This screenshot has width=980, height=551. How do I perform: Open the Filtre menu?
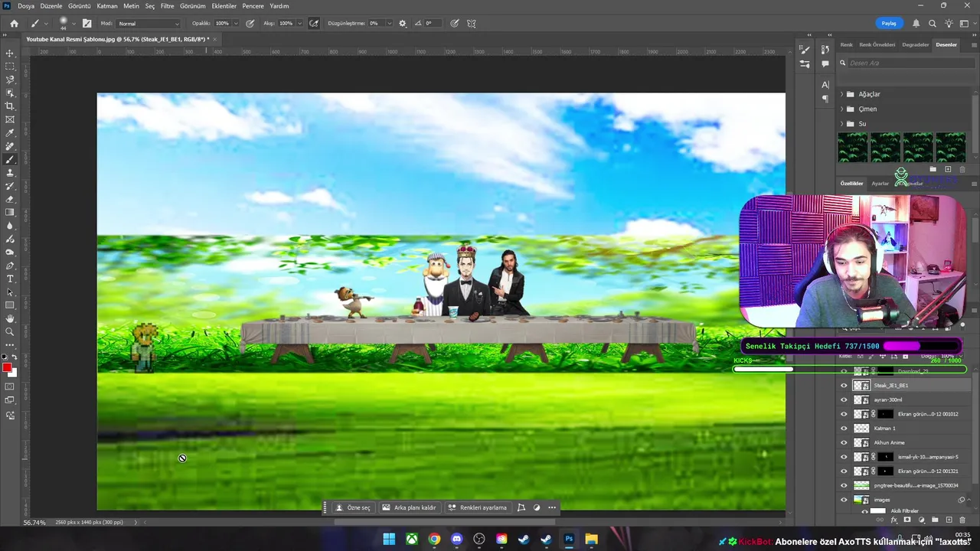tap(167, 6)
